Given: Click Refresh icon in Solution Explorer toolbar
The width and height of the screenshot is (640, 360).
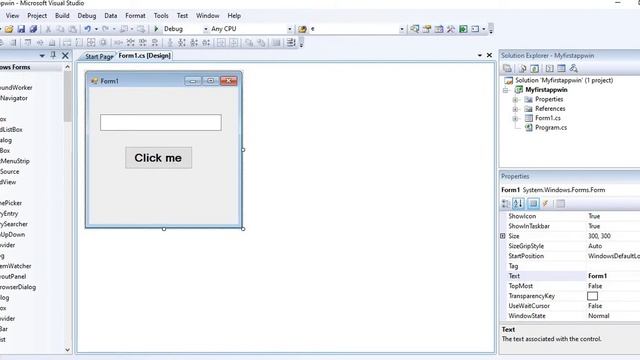Looking at the screenshot, I should click(x=535, y=68).
